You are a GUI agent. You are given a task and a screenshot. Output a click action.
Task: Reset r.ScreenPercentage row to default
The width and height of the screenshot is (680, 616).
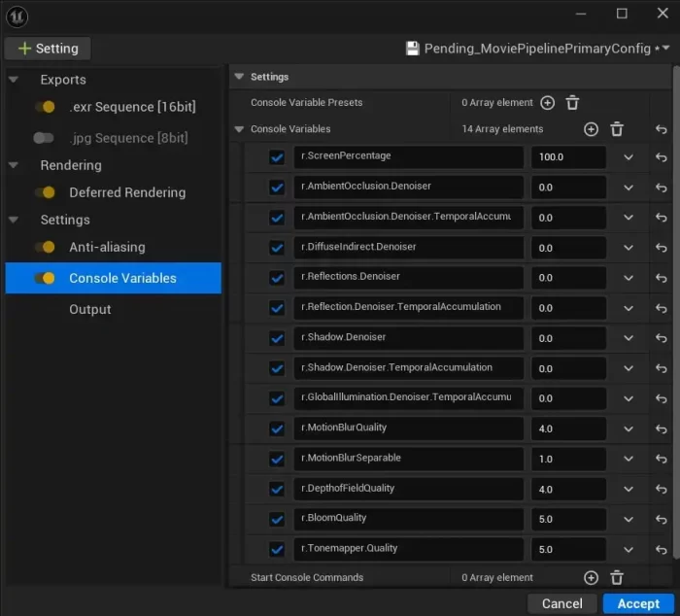coord(662,157)
